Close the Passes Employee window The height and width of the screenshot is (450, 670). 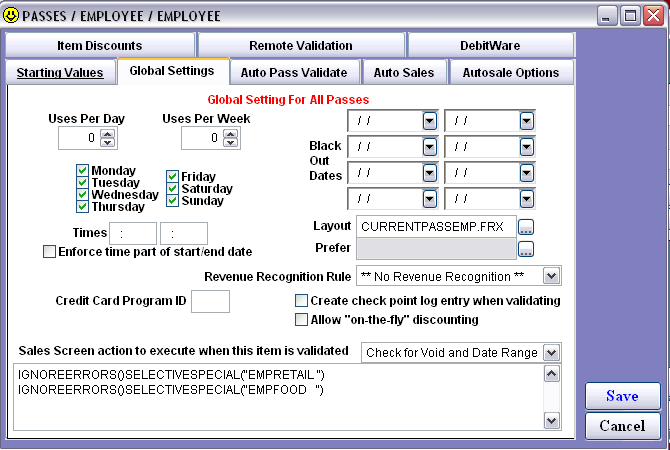pos(654,16)
